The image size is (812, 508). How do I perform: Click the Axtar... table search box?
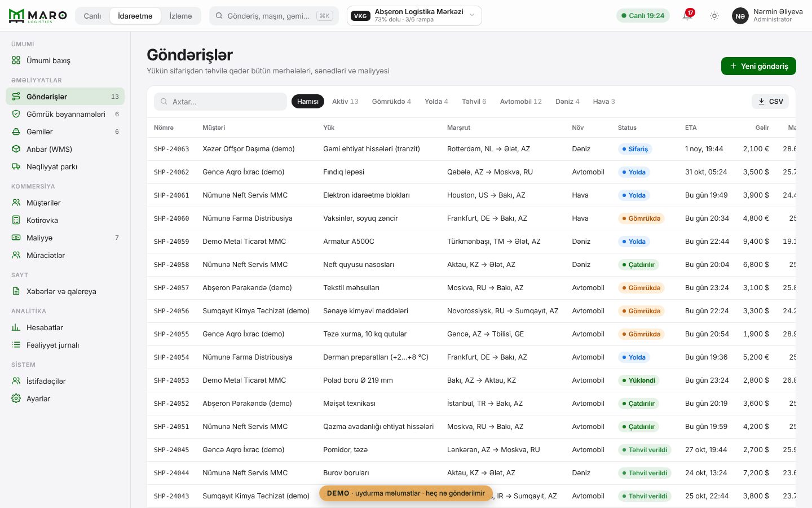pyautogui.click(x=220, y=102)
